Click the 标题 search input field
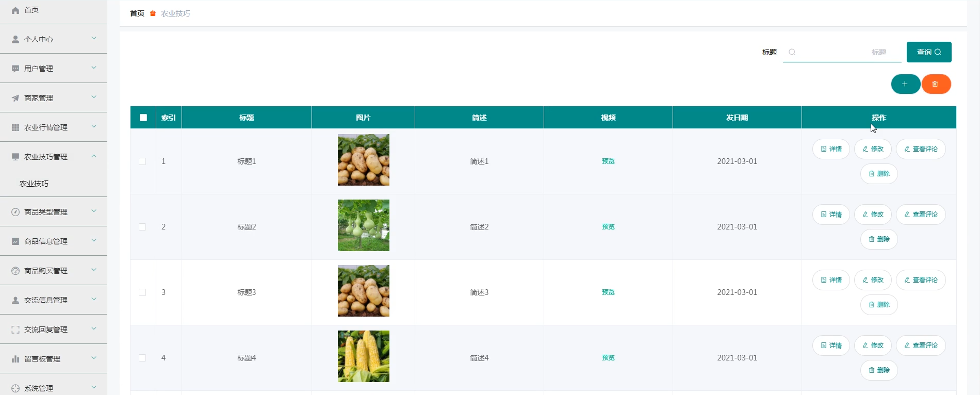980x395 pixels. [x=842, y=52]
